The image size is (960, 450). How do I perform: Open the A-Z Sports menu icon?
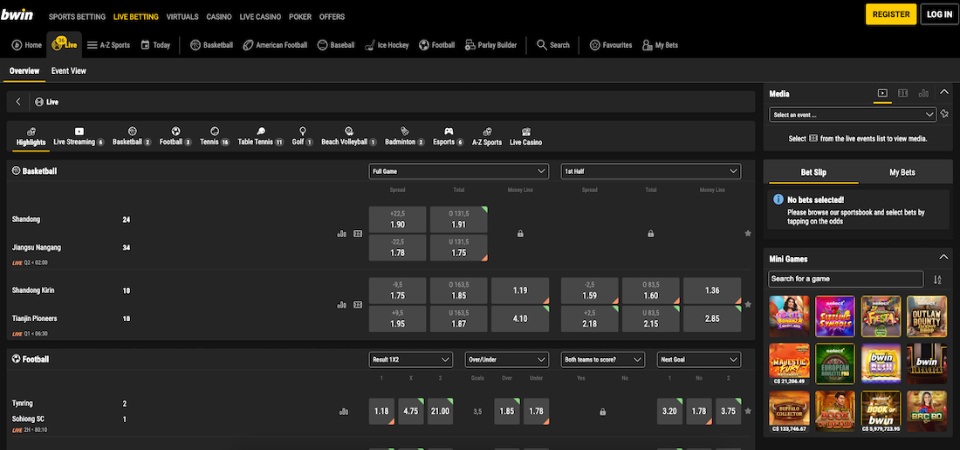click(x=92, y=45)
